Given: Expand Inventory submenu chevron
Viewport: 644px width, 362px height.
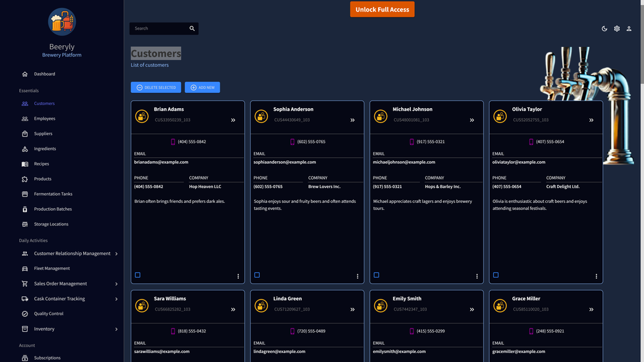Looking at the screenshot, I should pyautogui.click(x=116, y=329).
